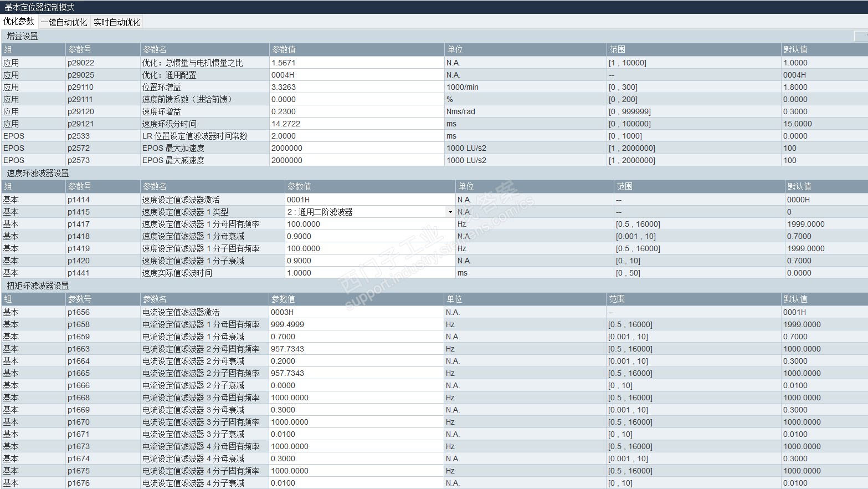The height and width of the screenshot is (489, 868).
Task: Edit the p1418 value field 0.9000
Action: coord(370,236)
